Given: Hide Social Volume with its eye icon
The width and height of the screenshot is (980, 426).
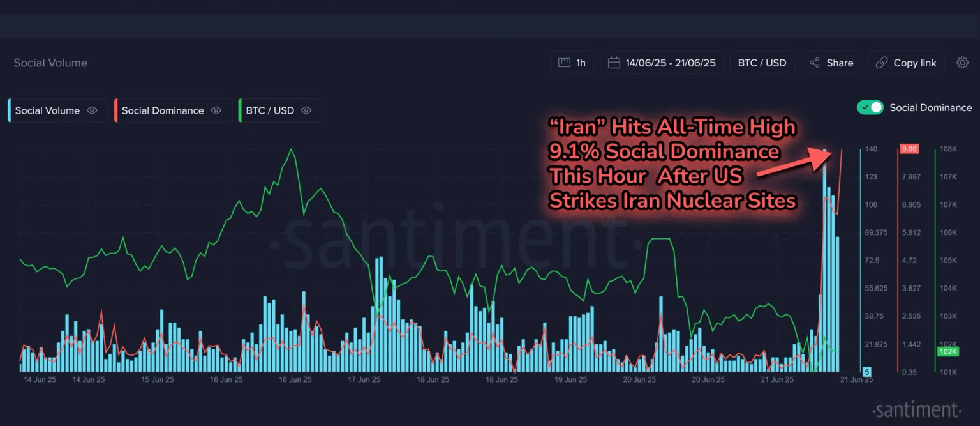Looking at the screenshot, I should [x=92, y=110].
